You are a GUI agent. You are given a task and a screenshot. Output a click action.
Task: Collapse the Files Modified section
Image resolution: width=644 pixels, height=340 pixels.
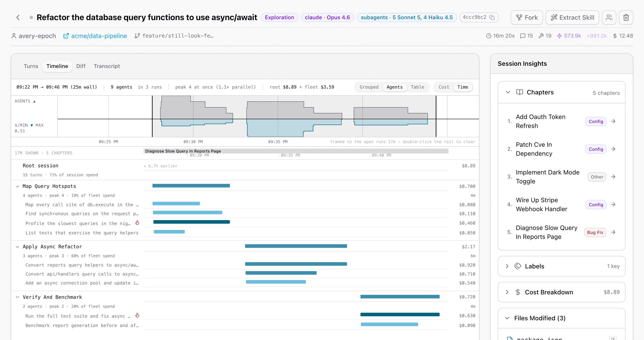click(x=507, y=318)
